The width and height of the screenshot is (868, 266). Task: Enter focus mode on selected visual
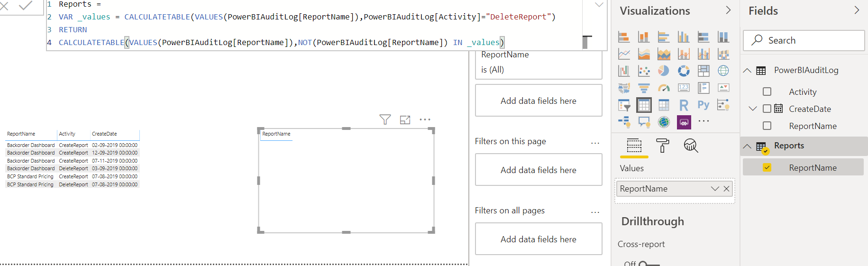(405, 119)
